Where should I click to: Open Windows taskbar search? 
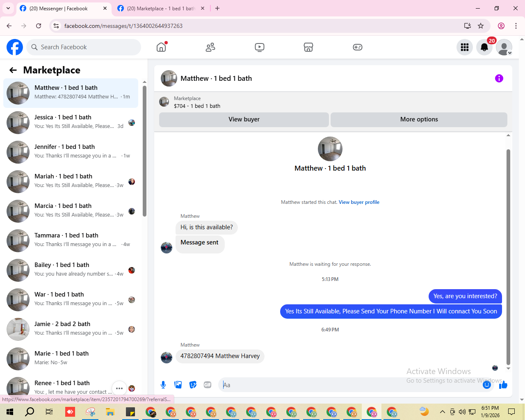click(x=30, y=412)
